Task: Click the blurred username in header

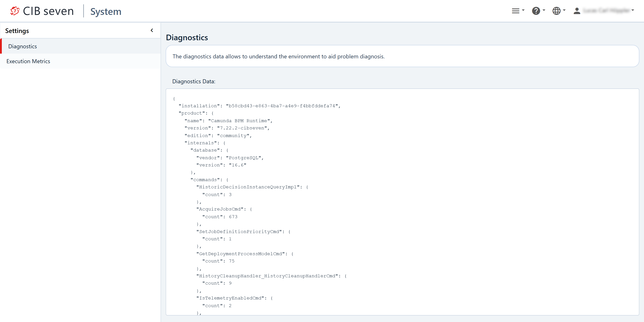Action: 606,10
